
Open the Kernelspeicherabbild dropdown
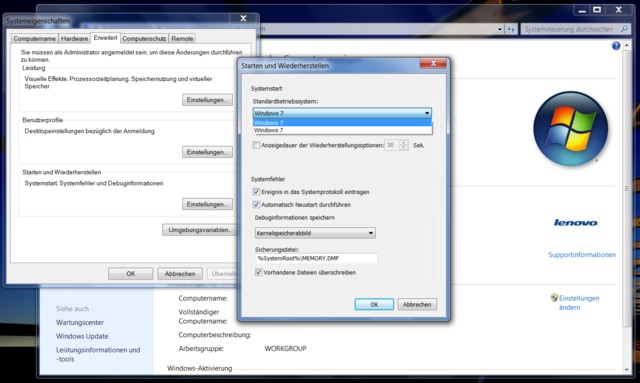pos(315,233)
